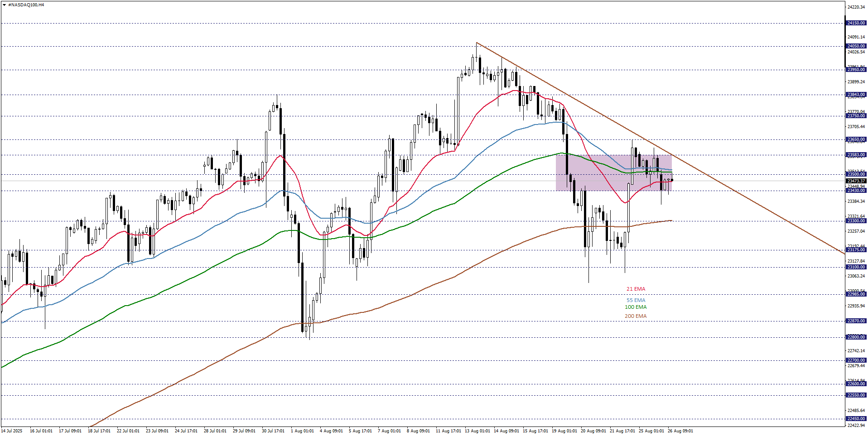Click the 30 Jul 17:01 time label

[x=273, y=431]
